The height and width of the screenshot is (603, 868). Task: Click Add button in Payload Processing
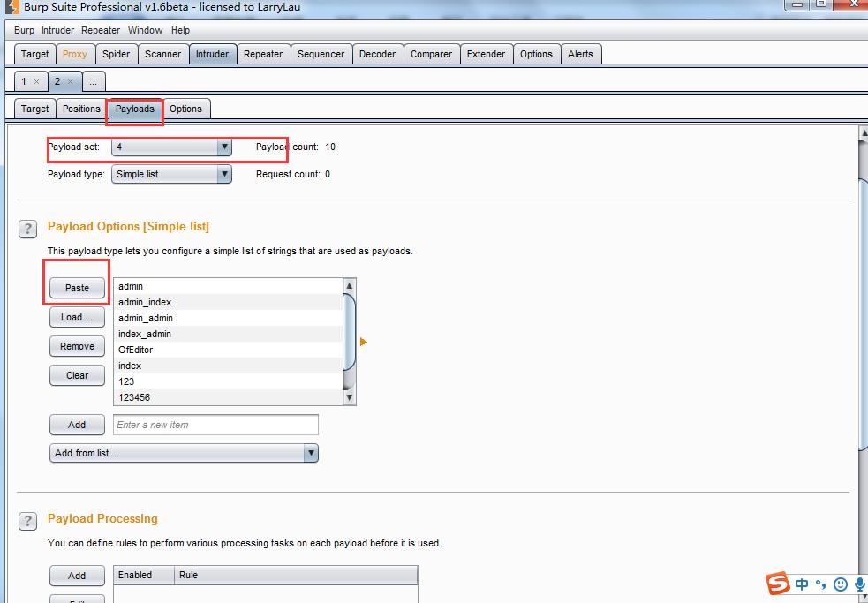(77, 576)
